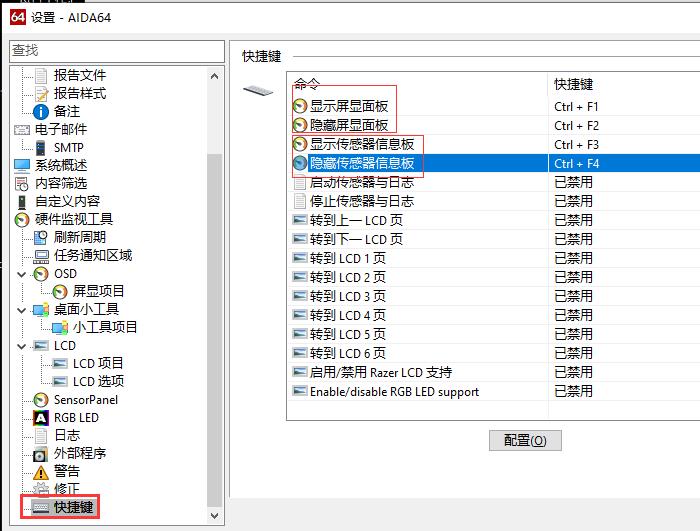This screenshot has width=700, height=531.
Task: Click the 日志 document icon
Action: 41,435
